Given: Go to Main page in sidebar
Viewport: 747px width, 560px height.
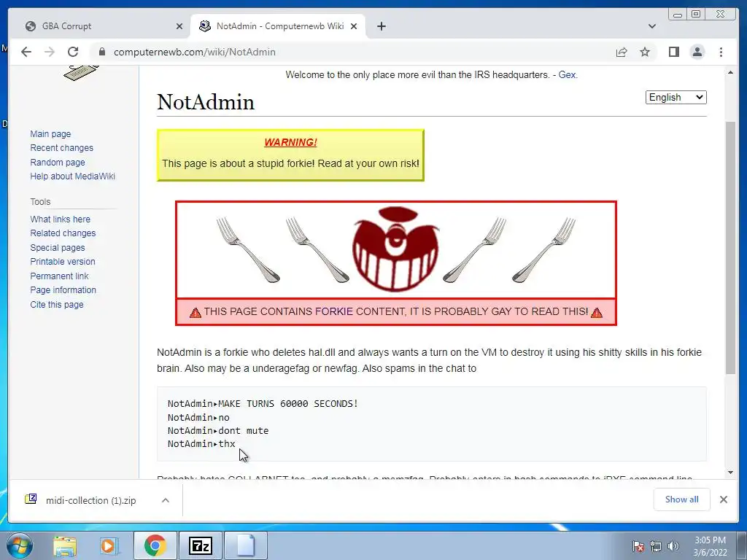Looking at the screenshot, I should (50, 134).
